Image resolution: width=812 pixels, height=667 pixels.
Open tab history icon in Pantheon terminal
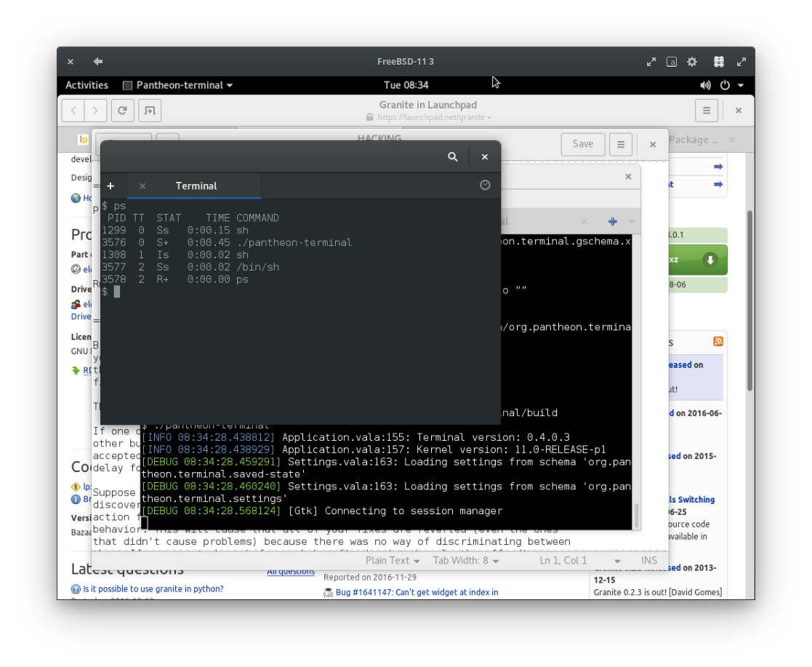click(x=485, y=185)
